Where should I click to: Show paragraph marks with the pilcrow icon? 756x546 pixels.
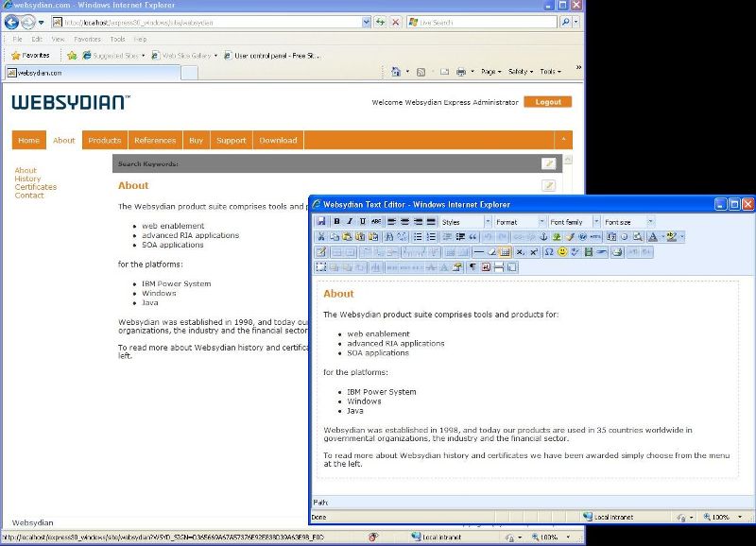click(x=472, y=267)
